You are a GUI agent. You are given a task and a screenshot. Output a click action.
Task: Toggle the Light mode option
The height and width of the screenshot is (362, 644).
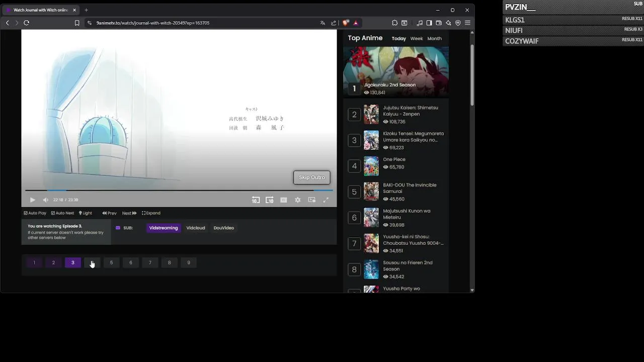86,213
